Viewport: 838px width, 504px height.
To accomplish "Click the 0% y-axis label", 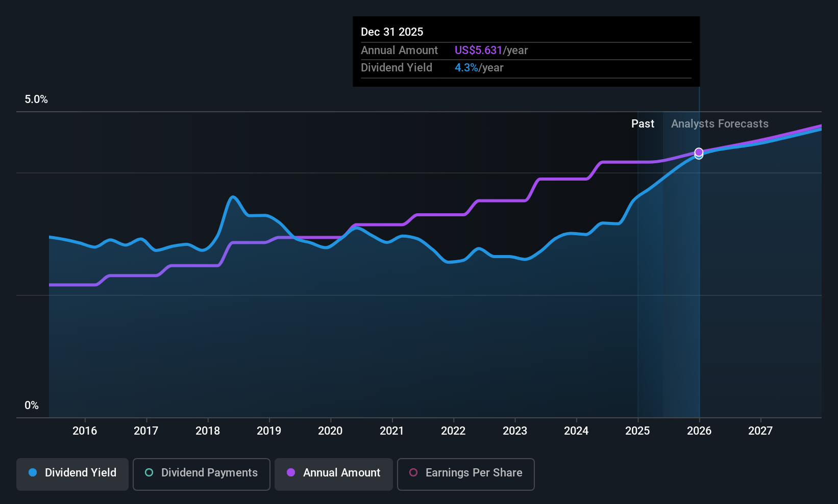I will click(32, 406).
